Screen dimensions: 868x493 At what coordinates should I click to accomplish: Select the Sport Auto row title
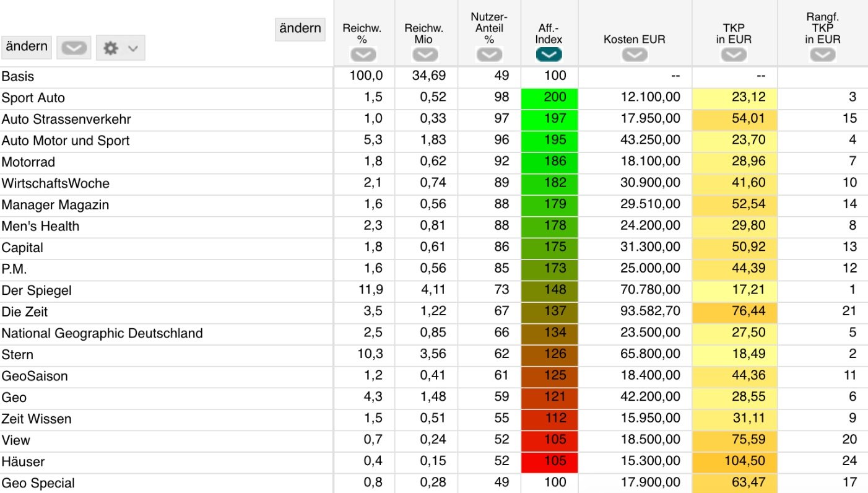(33, 98)
